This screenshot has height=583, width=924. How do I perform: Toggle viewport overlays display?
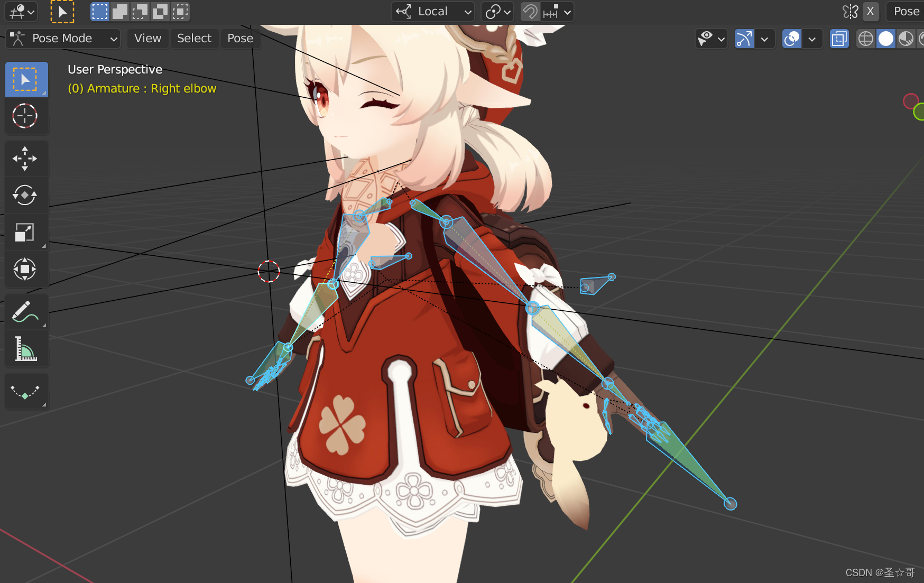[792, 39]
